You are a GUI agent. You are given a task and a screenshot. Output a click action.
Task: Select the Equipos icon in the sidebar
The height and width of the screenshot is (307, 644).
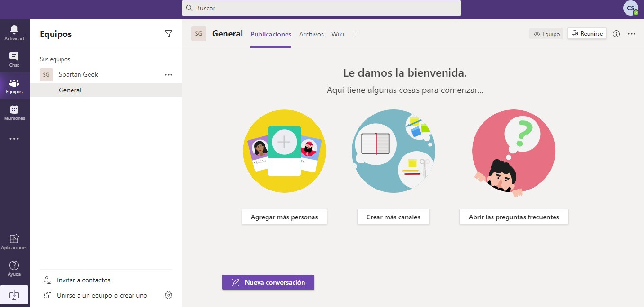(14, 86)
